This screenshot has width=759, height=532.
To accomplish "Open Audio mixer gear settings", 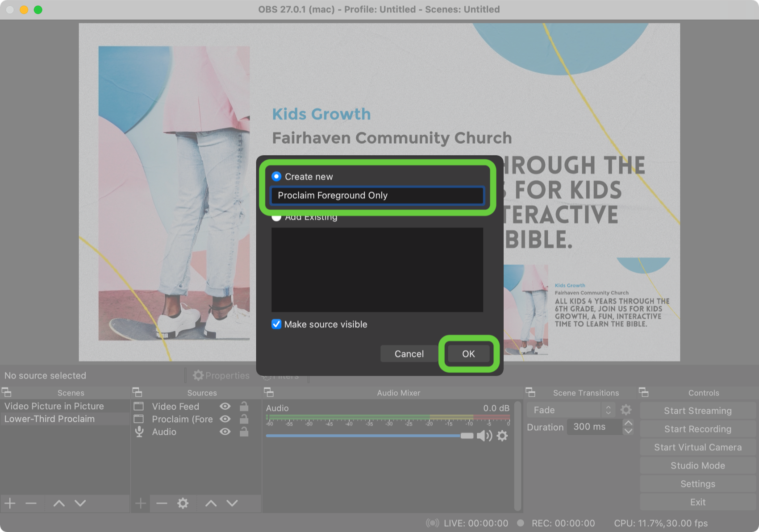I will coord(502,436).
